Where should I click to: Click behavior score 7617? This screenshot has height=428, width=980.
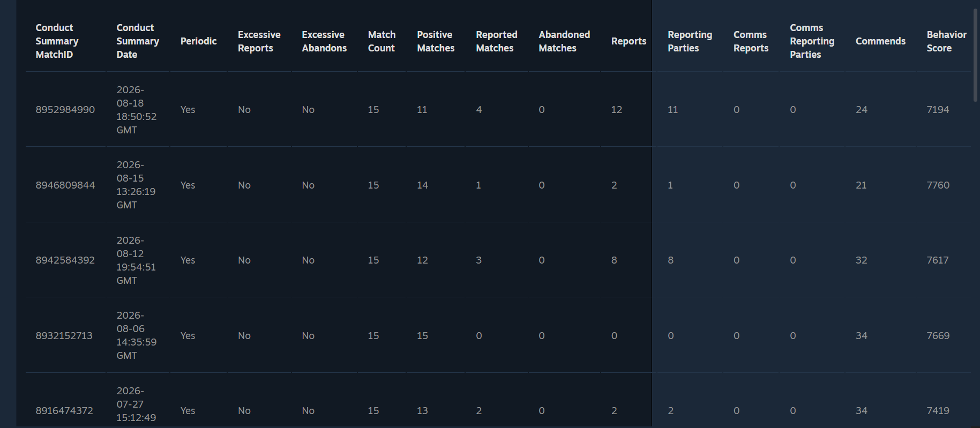(x=938, y=260)
